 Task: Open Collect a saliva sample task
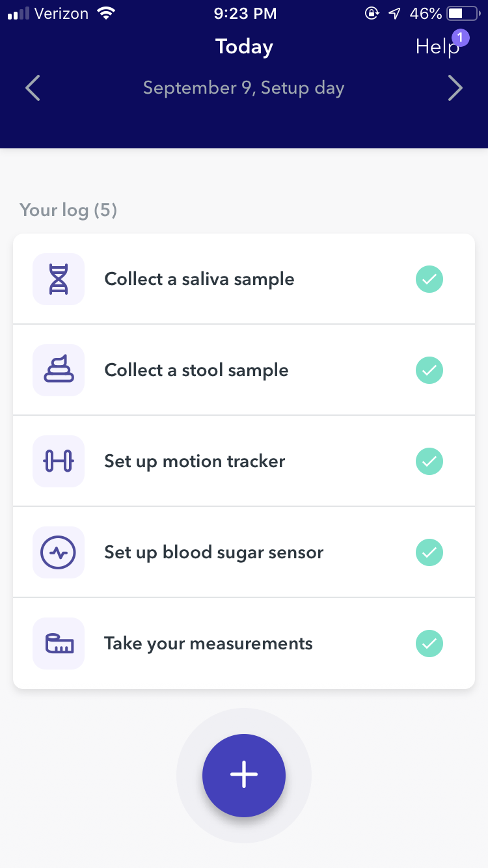[199, 279]
